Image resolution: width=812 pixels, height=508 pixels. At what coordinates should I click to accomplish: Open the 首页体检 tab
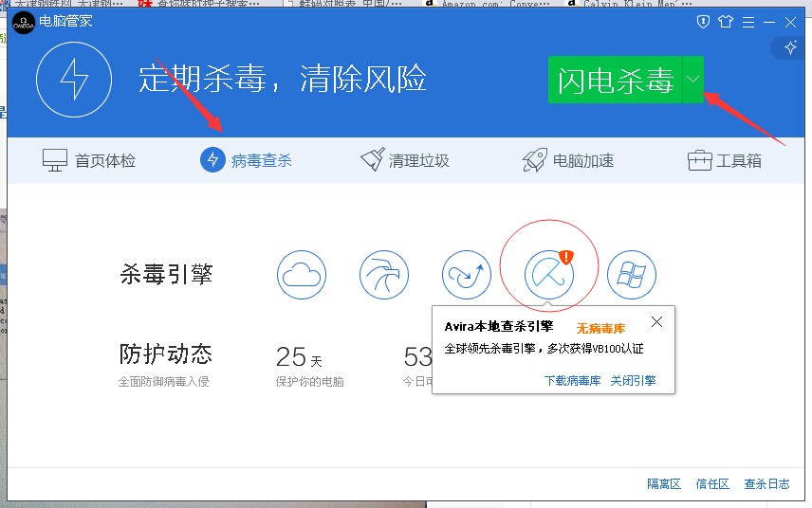click(88, 160)
